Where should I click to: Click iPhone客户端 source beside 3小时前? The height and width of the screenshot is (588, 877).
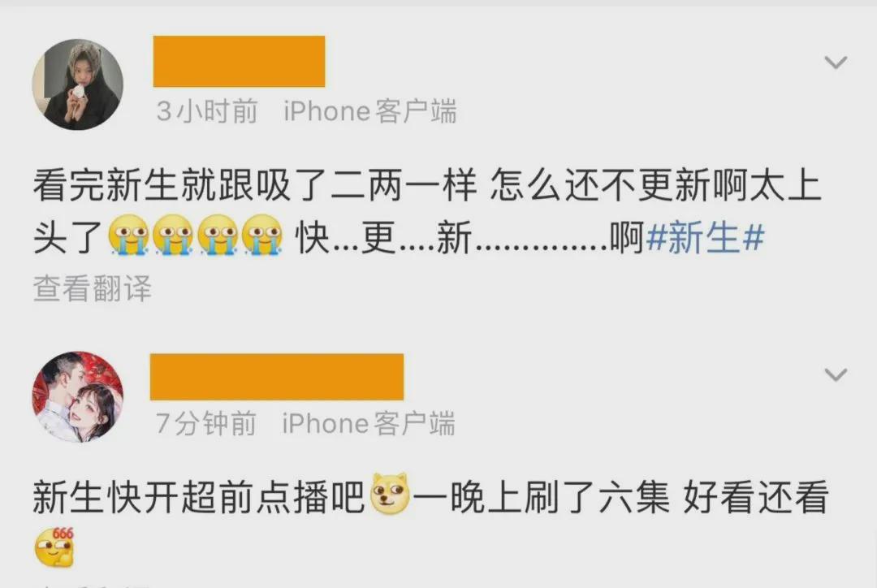tap(370, 110)
